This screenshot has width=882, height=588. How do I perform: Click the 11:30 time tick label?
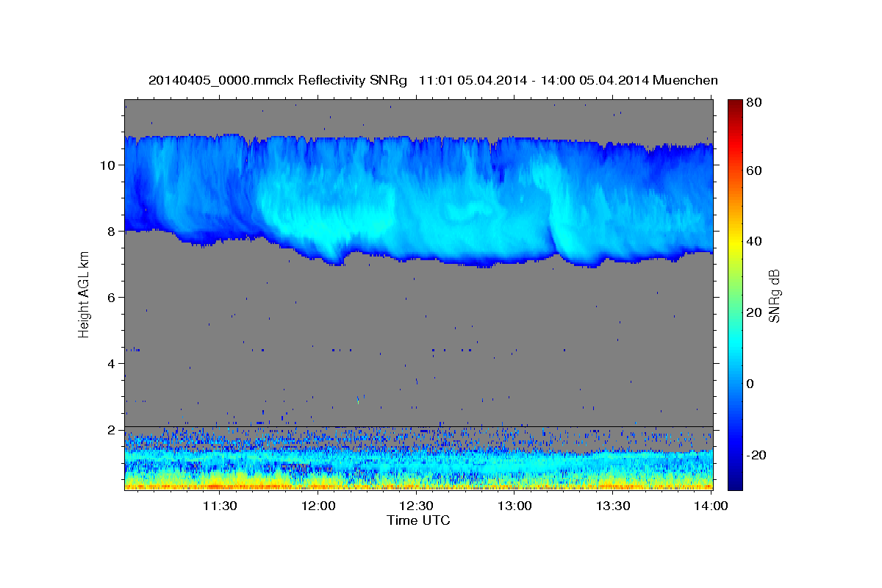pyautogui.click(x=220, y=506)
